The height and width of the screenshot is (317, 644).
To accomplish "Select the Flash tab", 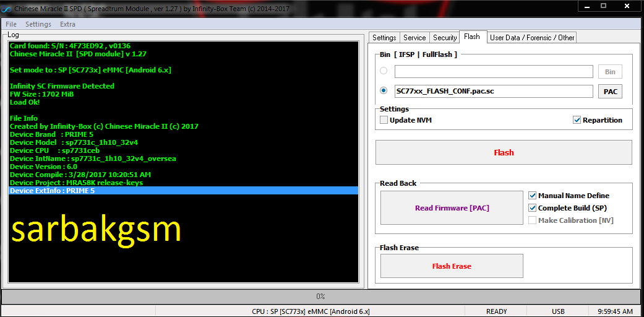I will click(x=472, y=37).
